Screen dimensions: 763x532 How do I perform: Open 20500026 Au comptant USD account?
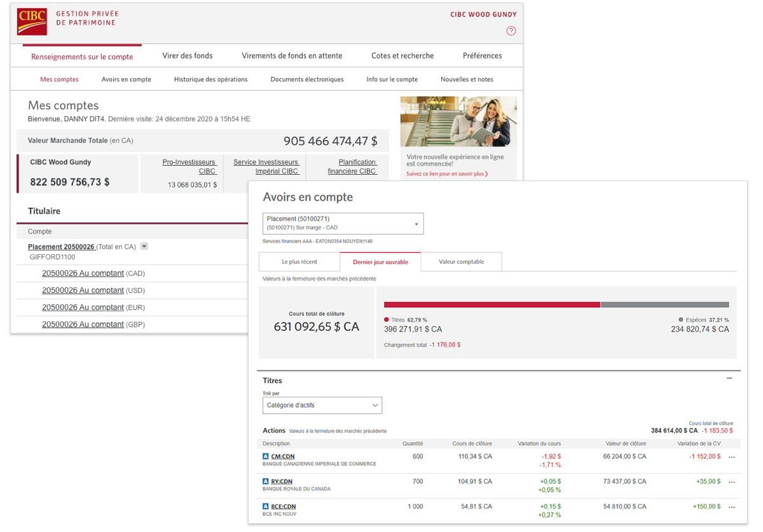[x=83, y=290]
